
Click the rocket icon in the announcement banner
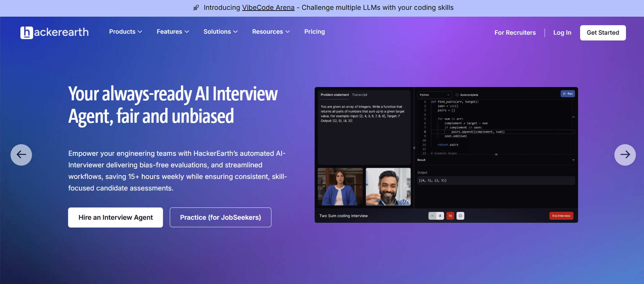tap(196, 7)
